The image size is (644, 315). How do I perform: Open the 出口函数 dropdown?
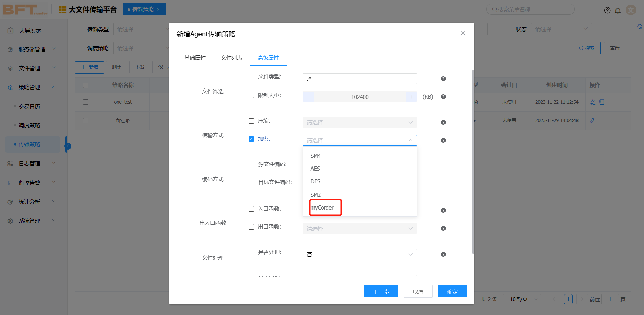click(x=360, y=228)
